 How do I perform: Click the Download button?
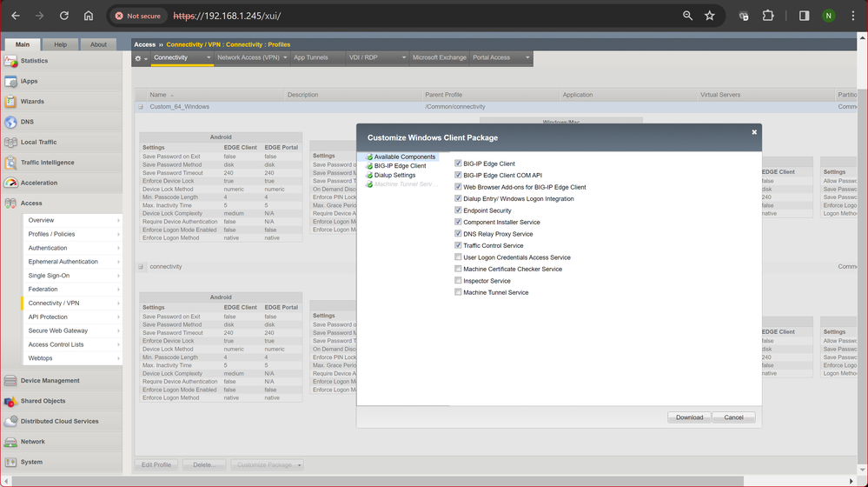pyautogui.click(x=689, y=417)
